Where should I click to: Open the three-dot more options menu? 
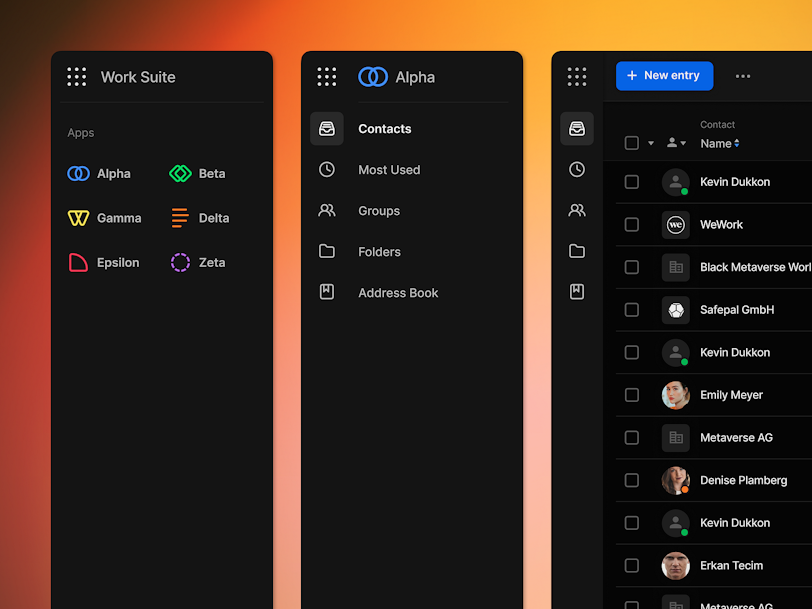(743, 76)
